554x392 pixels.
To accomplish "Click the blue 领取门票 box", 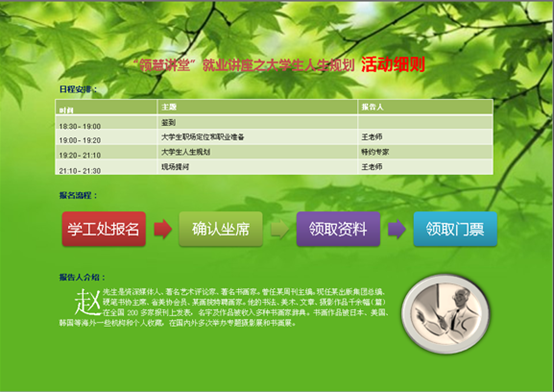I will point(455,229).
